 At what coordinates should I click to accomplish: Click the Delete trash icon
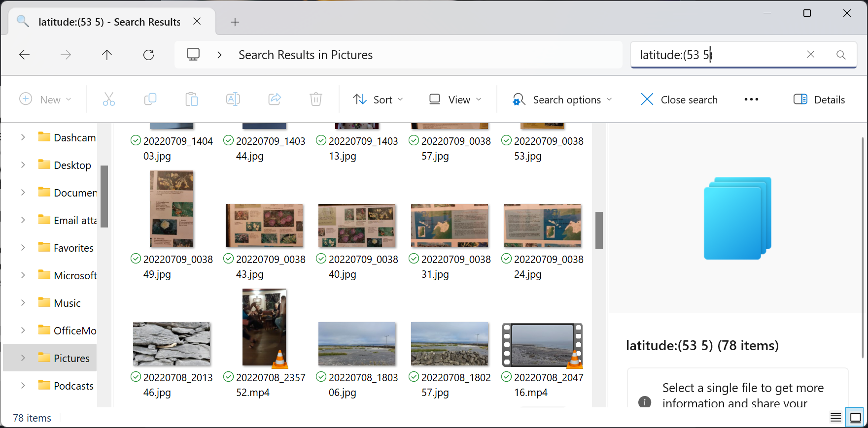316,99
